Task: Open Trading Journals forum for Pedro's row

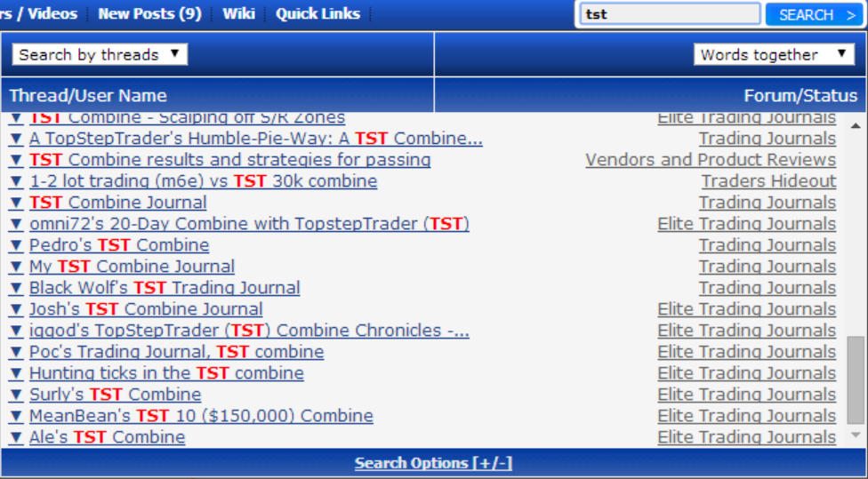Action: click(x=768, y=245)
